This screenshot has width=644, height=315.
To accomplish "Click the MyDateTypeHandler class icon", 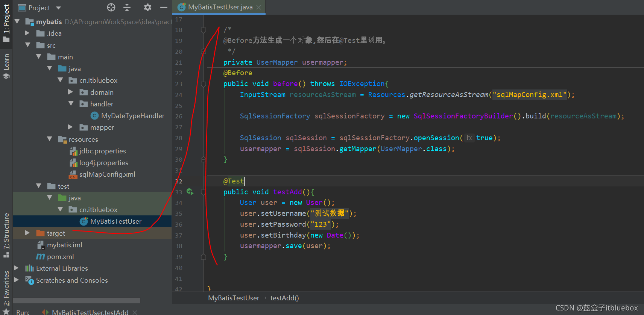I will pos(95,116).
